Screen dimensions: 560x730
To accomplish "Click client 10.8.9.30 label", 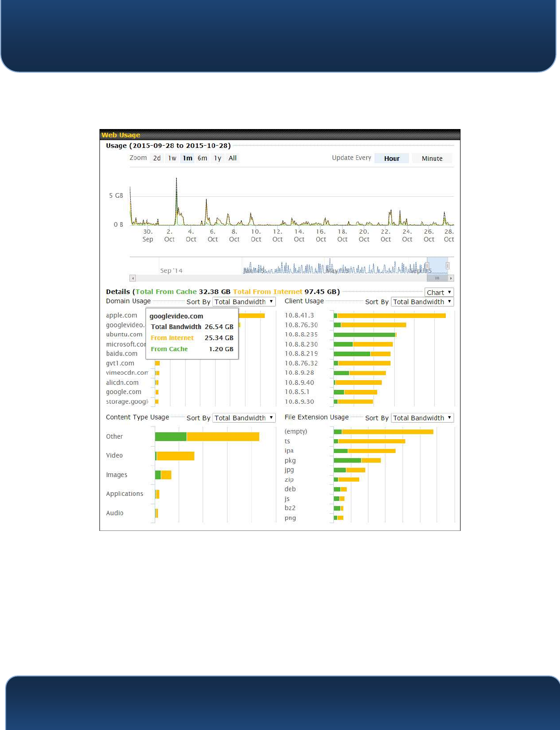I will coord(299,401).
